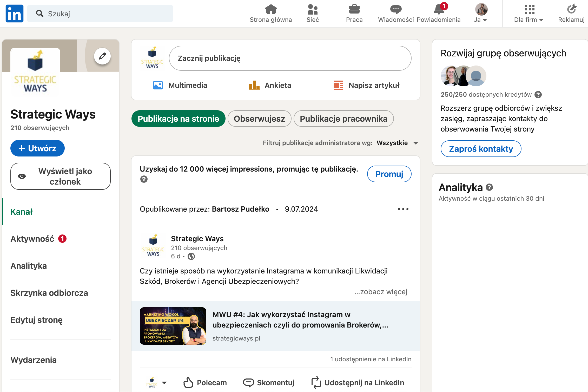Click the Promuj button
This screenshot has height=392, width=588.
click(389, 174)
